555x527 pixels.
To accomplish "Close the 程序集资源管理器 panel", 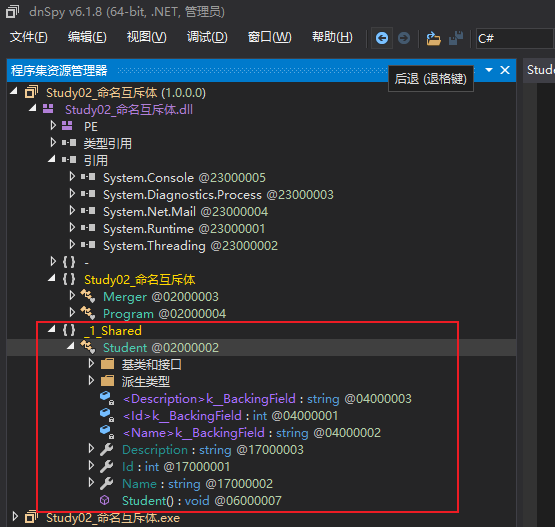I will coord(505,70).
